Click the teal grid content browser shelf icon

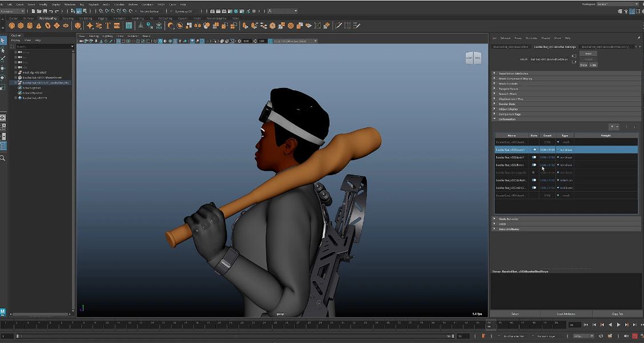[129, 26]
